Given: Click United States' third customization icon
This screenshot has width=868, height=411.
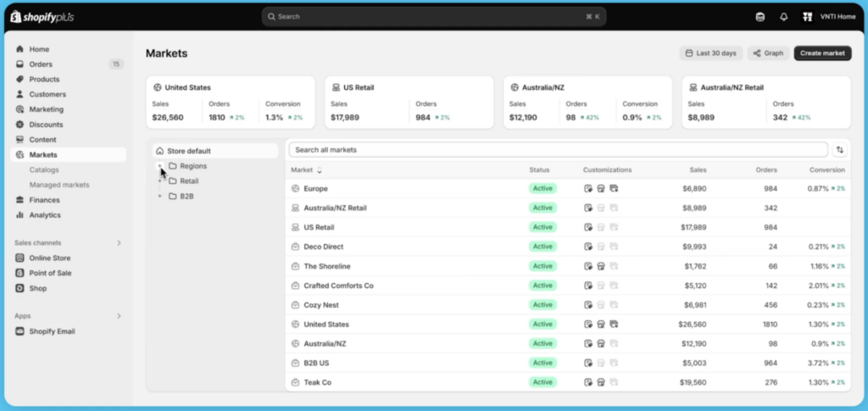Looking at the screenshot, I should click(x=614, y=325).
